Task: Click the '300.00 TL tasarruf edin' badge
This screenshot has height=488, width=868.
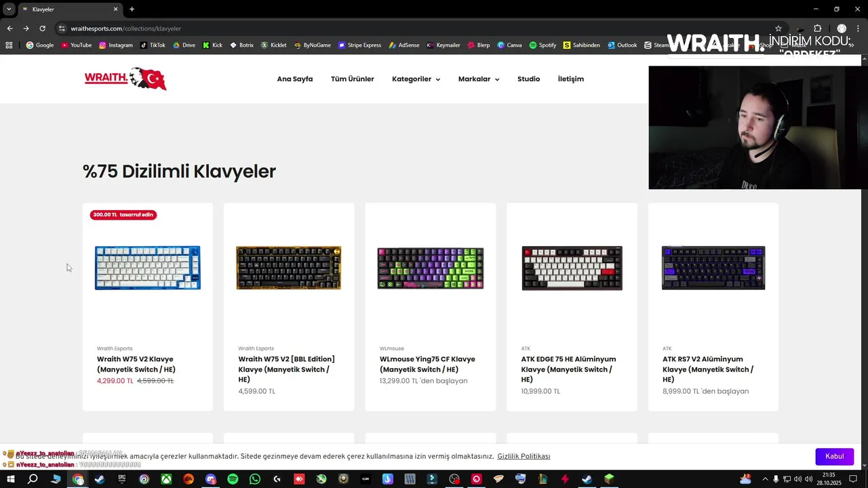Action: click(x=123, y=215)
